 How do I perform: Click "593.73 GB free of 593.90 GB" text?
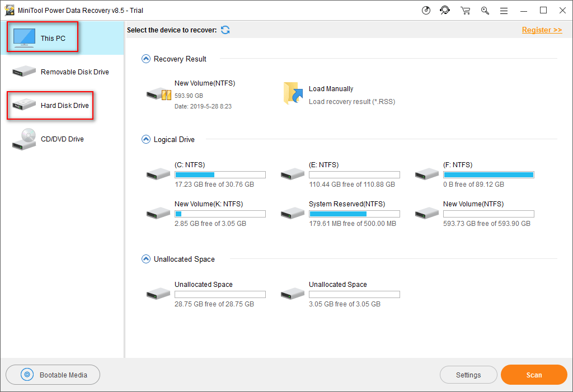[x=487, y=224]
